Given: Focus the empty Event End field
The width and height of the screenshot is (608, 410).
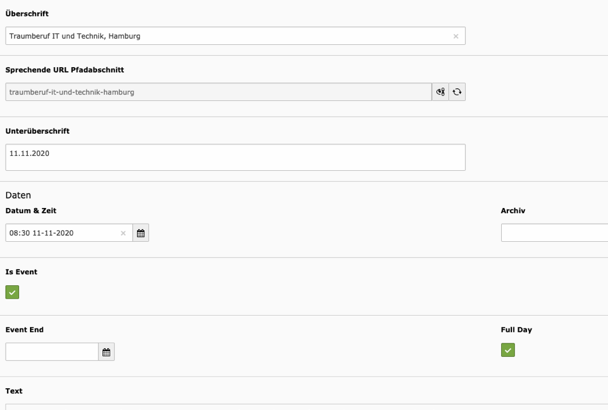Looking at the screenshot, I should [52, 352].
